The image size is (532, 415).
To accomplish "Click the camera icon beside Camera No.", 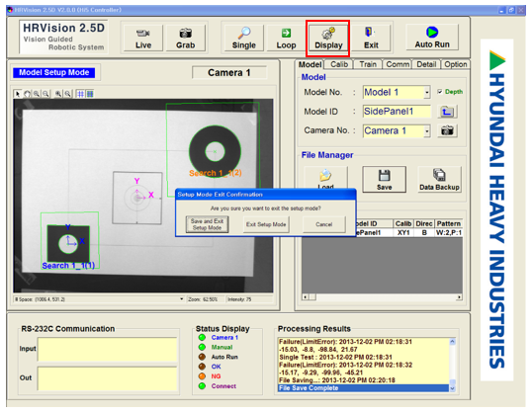I will point(447,130).
